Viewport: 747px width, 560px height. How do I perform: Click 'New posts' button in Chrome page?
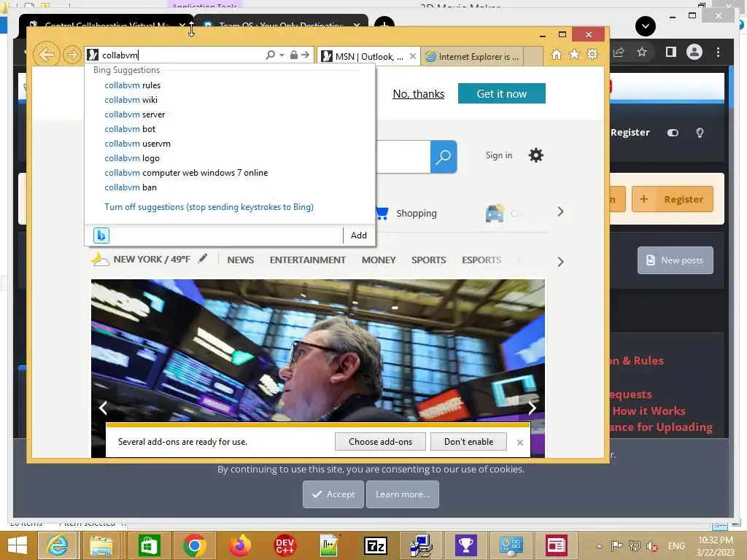pyautogui.click(x=676, y=260)
